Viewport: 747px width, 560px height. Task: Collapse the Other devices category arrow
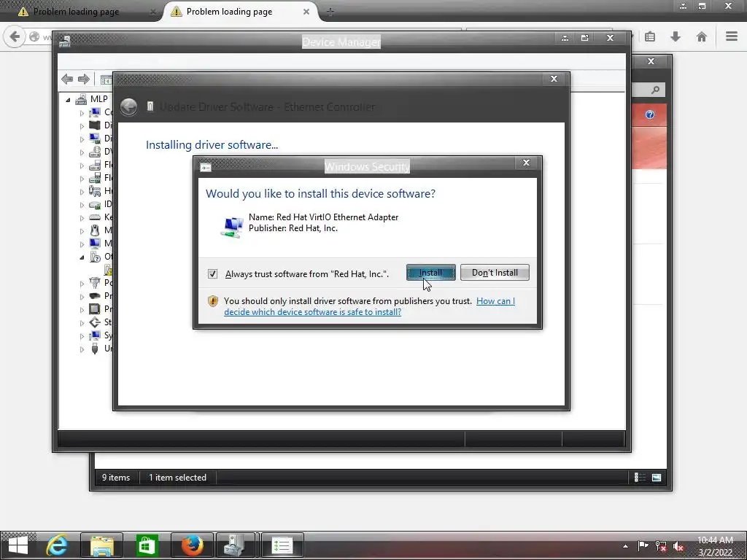point(82,257)
